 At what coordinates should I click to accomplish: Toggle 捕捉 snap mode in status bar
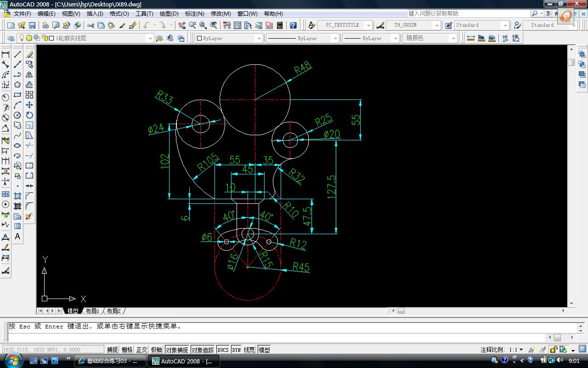coord(113,350)
